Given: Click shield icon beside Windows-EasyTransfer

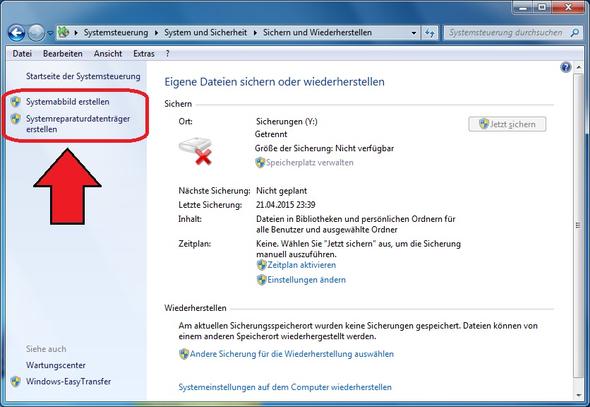Looking at the screenshot, I should pyautogui.click(x=15, y=381).
